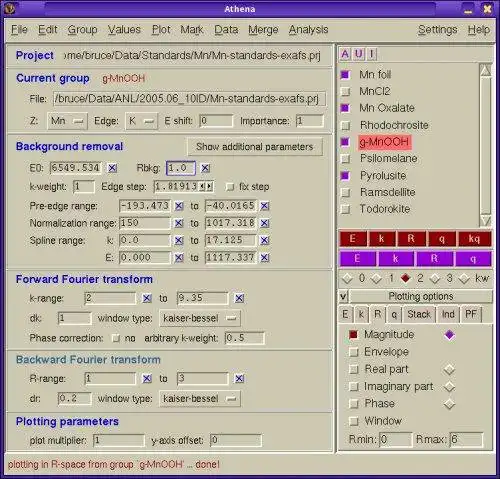
Task: Click pluck button for forward k-range minimum
Action: click(x=147, y=298)
